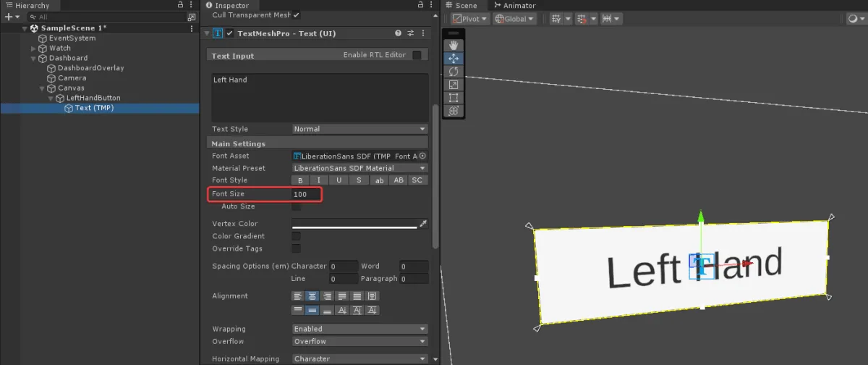Open TextMeshPro component presets icon
This screenshot has height=365, width=868.
pyautogui.click(x=410, y=33)
